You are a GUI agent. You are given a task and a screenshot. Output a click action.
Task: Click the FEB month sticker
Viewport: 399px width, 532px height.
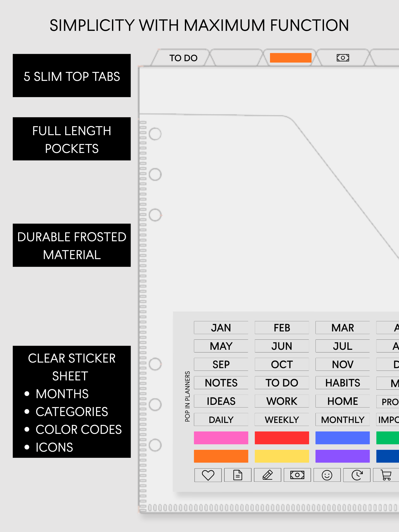[282, 328]
